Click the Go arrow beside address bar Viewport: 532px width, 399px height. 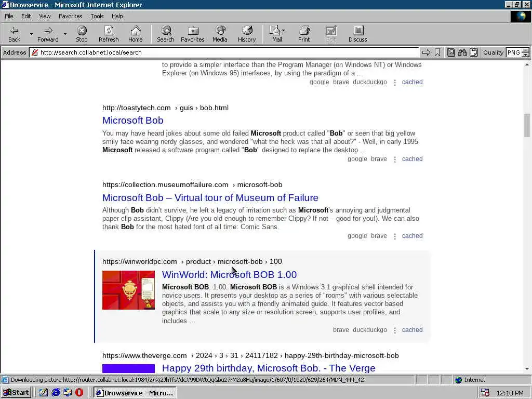pyautogui.click(x=426, y=52)
